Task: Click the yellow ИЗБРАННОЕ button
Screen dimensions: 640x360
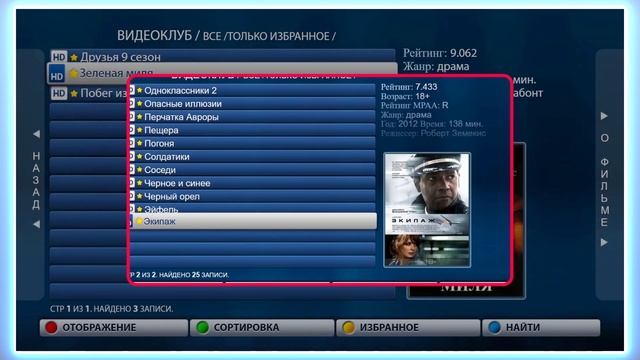Action: tap(408, 327)
